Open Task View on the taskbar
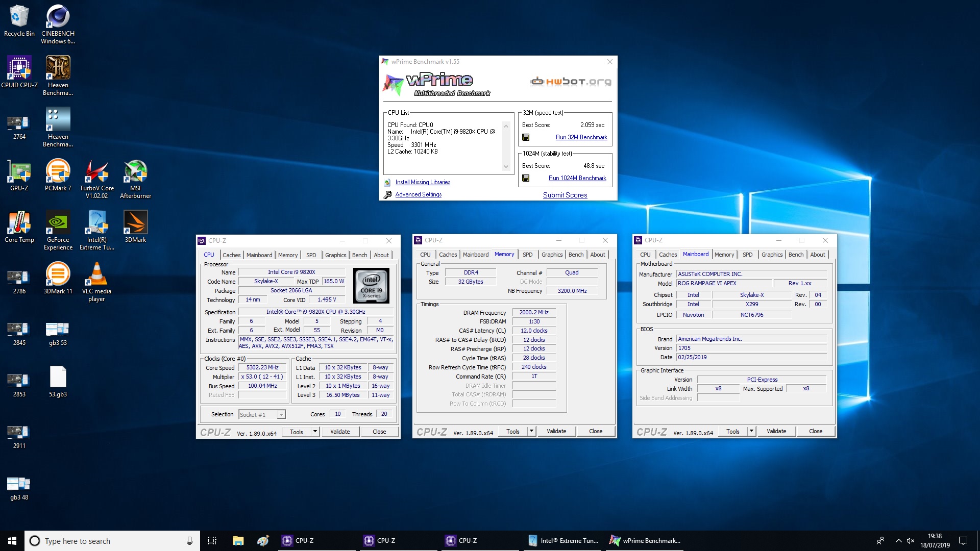 click(x=212, y=541)
